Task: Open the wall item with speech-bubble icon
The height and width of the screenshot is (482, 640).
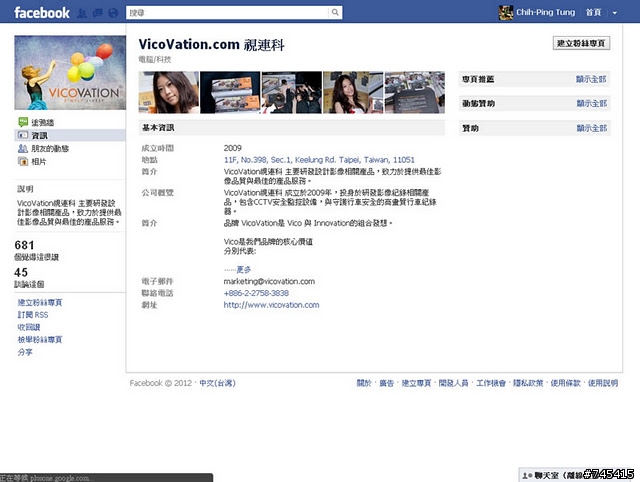Action: click(x=42, y=122)
